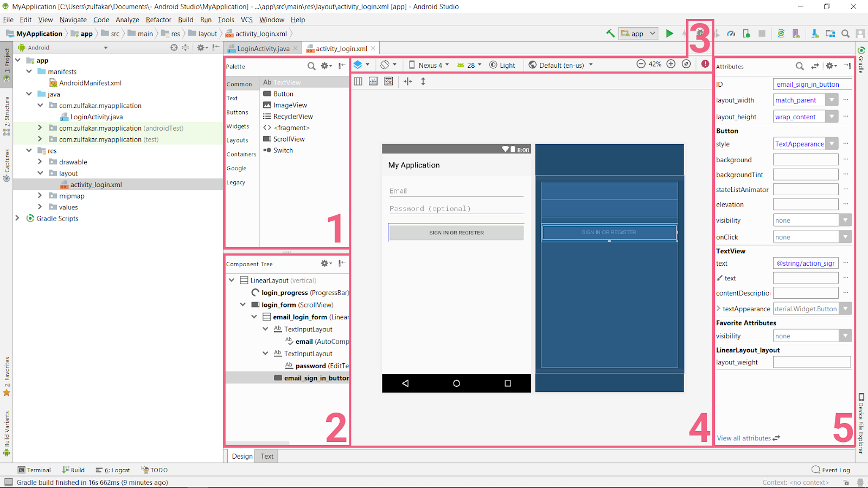Open the Refactor menu
The image size is (868, 488).
tap(158, 20)
